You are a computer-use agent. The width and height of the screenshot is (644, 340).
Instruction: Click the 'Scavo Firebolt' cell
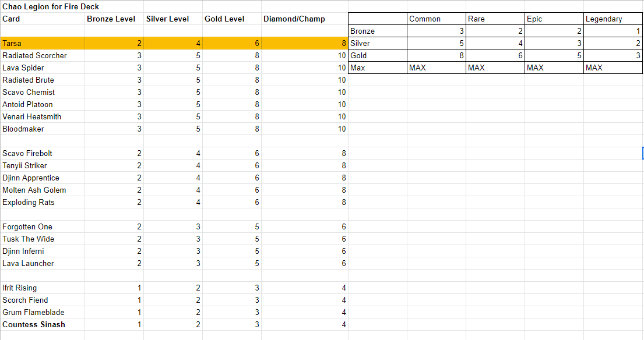click(x=43, y=153)
